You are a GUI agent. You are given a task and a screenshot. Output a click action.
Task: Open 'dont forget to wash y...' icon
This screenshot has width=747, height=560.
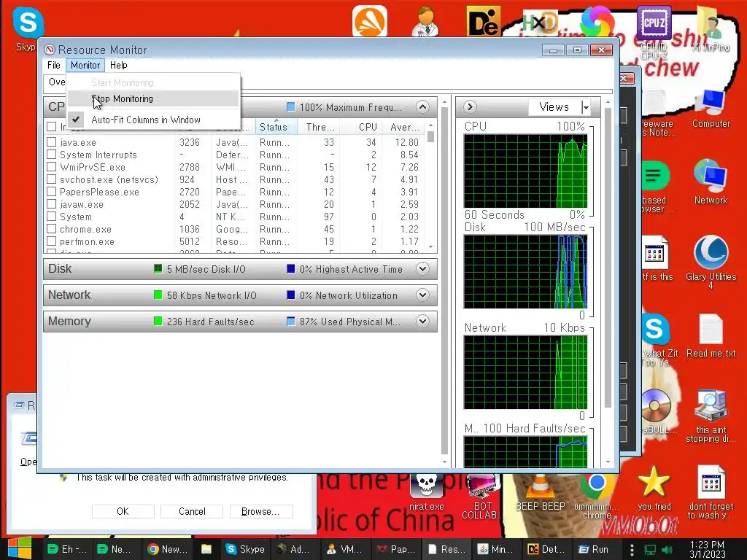click(711, 492)
